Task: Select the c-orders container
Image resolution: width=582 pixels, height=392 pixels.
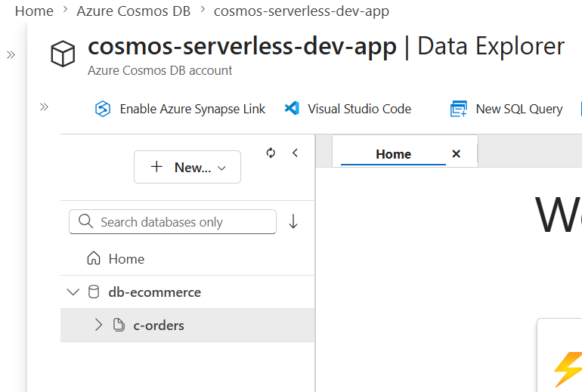Action: click(x=187, y=326)
